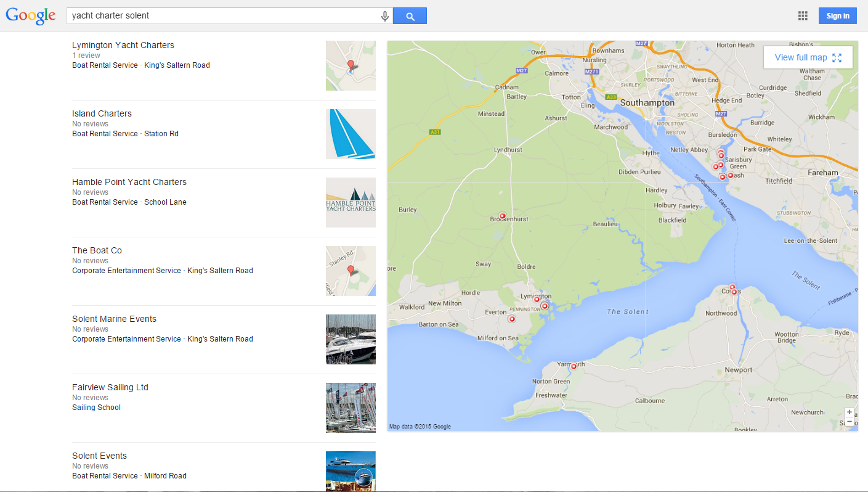
Task: Click the map pin at Yarmouth
Action: coord(574,366)
